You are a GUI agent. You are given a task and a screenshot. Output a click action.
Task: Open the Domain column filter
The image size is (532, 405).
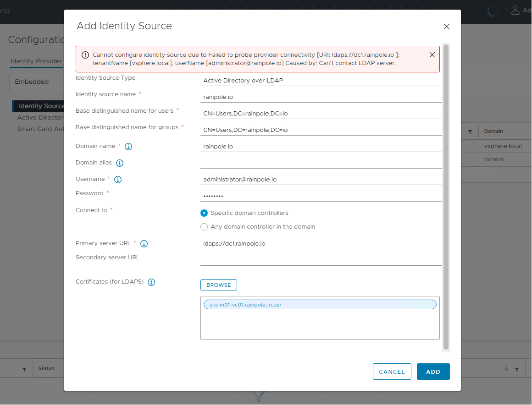click(x=470, y=131)
